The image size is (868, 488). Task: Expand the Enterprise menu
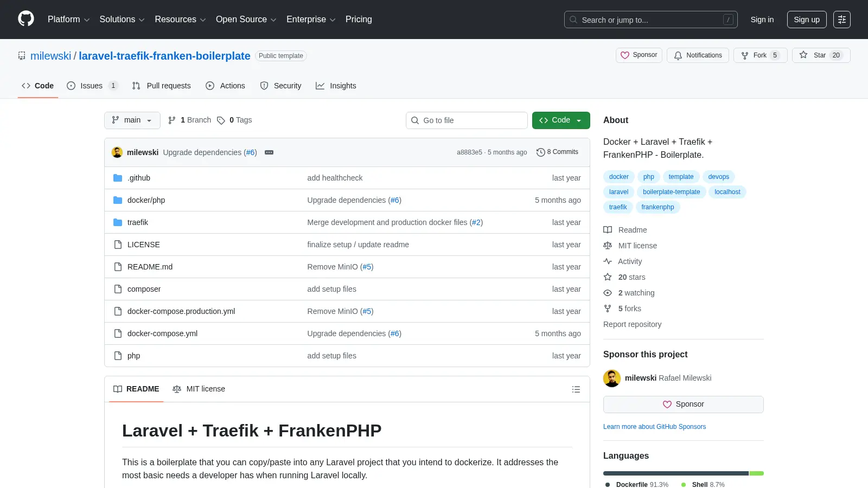pyautogui.click(x=311, y=20)
